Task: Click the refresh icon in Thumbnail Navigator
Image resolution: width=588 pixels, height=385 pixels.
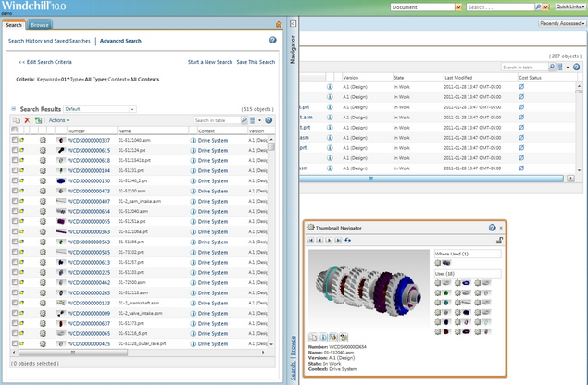Action: 348,240
